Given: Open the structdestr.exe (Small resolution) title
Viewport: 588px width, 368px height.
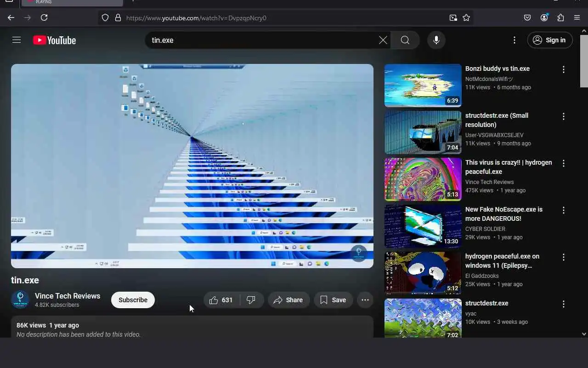Looking at the screenshot, I should tap(497, 120).
